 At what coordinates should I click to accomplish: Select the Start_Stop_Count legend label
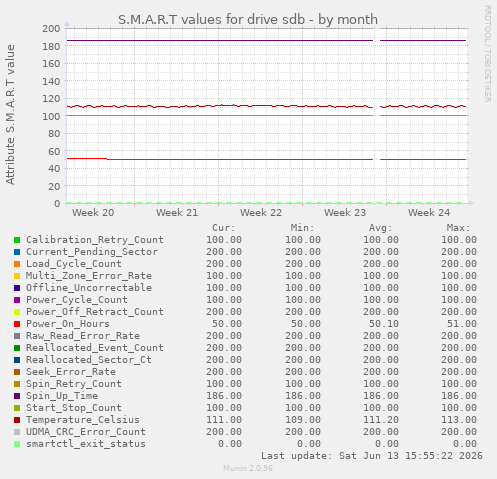pyautogui.click(x=74, y=408)
